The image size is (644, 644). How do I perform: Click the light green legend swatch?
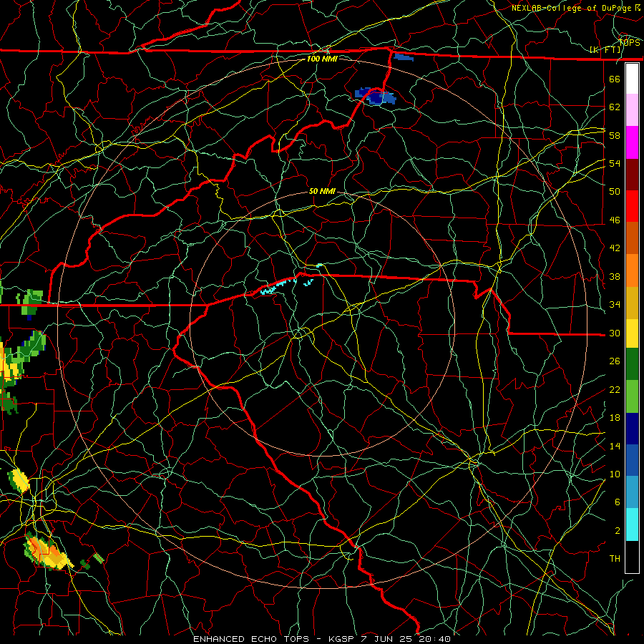pyautogui.click(x=632, y=396)
